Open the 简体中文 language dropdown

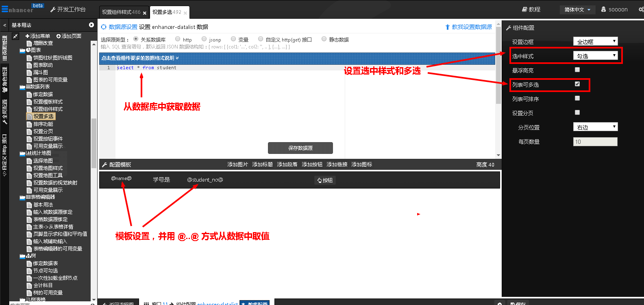coord(577,10)
